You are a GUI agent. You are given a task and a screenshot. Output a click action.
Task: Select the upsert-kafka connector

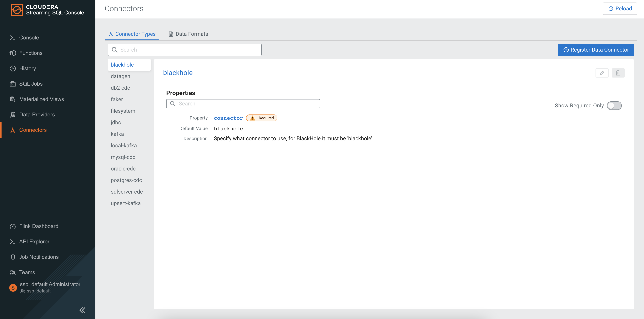pyautogui.click(x=129, y=203)
